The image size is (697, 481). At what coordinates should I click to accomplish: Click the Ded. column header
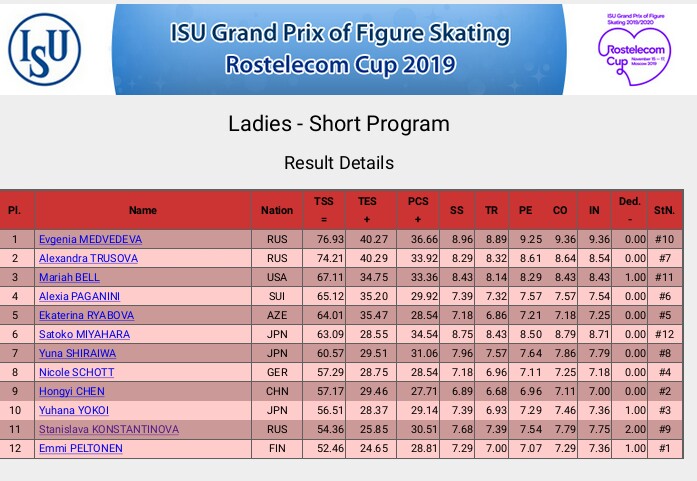click(x=629, y=210)
